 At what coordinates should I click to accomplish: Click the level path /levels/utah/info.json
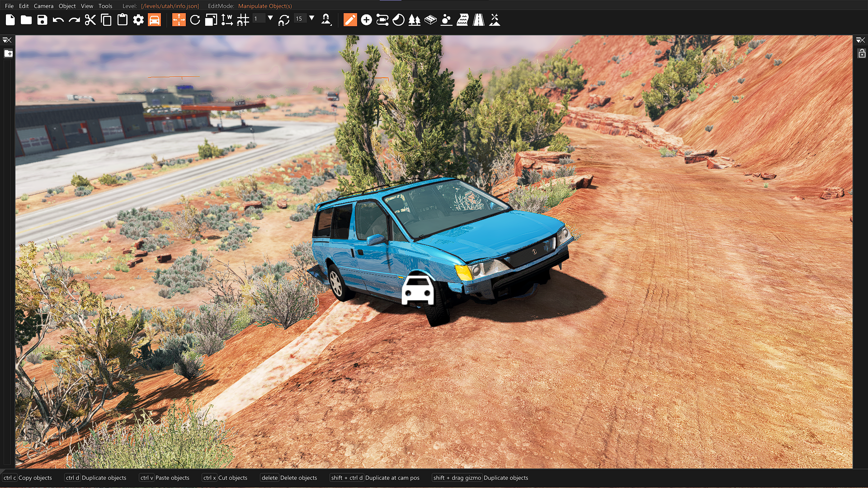point(170,6)
